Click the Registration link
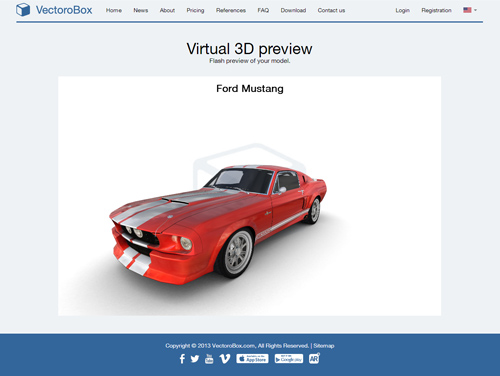 [x=436, y=10]
